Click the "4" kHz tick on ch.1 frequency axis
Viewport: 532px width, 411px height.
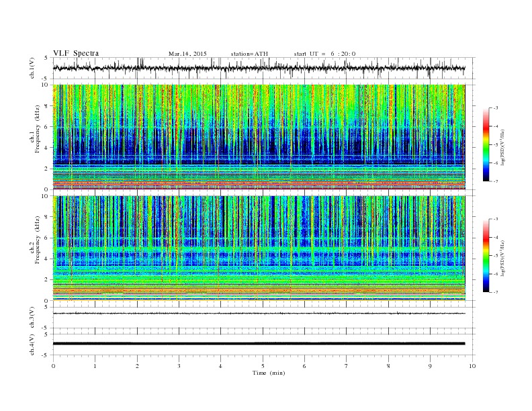47,148
